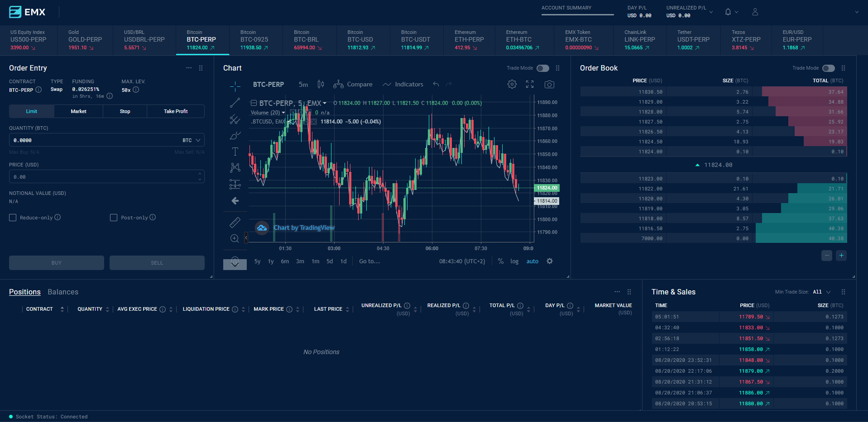Select the text annotation tool
The width and height of the screenshot is (868, 422).
(x=235, y=152)
